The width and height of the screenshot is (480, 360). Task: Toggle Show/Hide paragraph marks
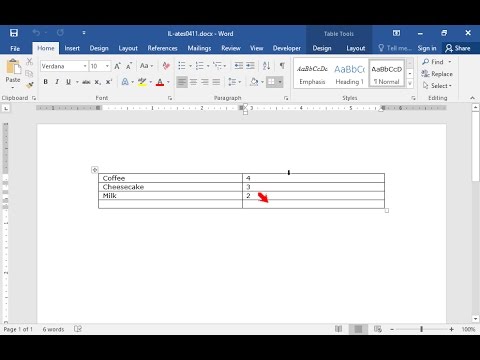tap(282, 66)
